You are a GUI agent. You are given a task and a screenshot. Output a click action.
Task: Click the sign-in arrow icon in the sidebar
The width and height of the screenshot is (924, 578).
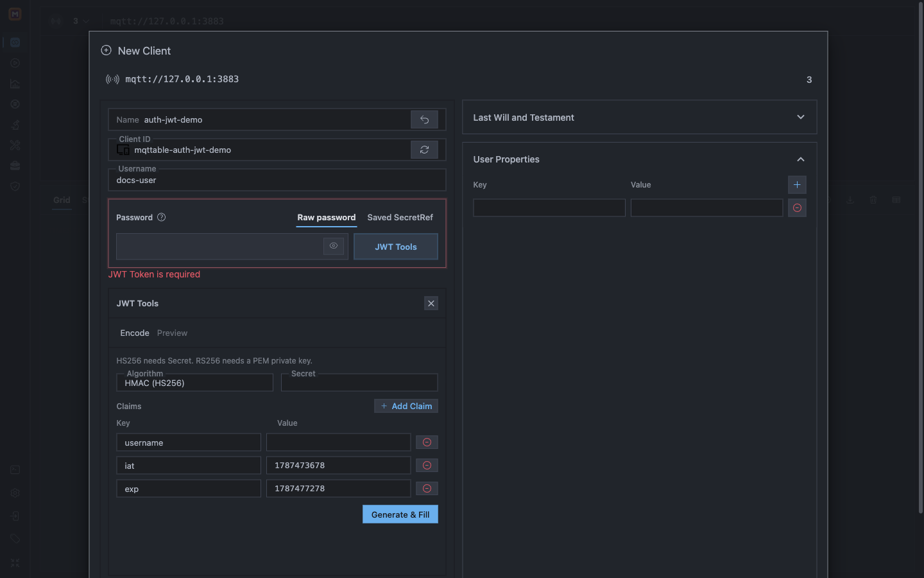(15, 516)
